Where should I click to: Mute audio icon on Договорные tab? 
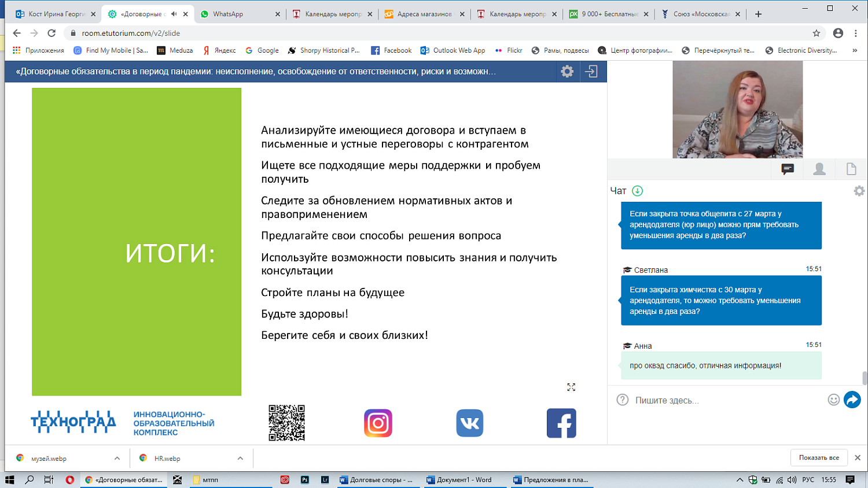point(174,14)
